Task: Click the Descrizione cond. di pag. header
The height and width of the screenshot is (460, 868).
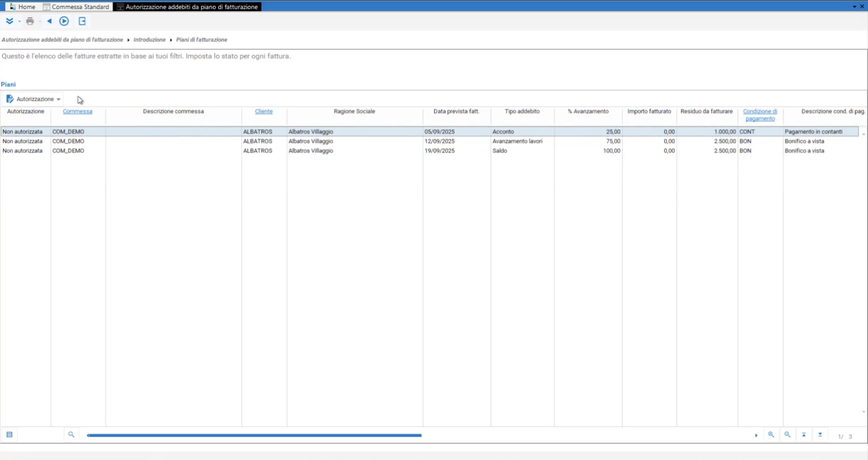Action: (833, 111)
